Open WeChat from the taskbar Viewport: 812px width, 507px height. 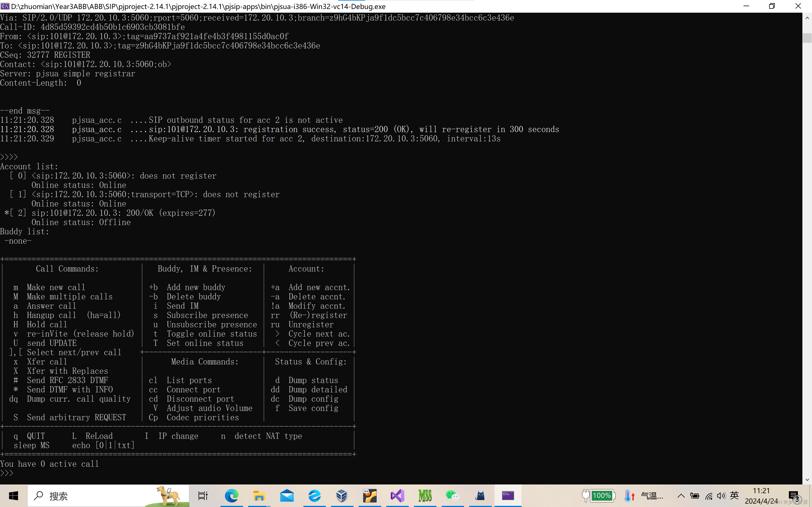[452, 496]
